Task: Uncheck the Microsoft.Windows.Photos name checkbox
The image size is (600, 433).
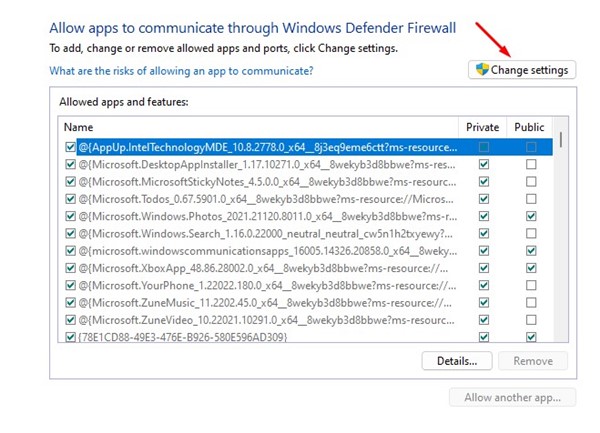Action: (x=70, y=216)
